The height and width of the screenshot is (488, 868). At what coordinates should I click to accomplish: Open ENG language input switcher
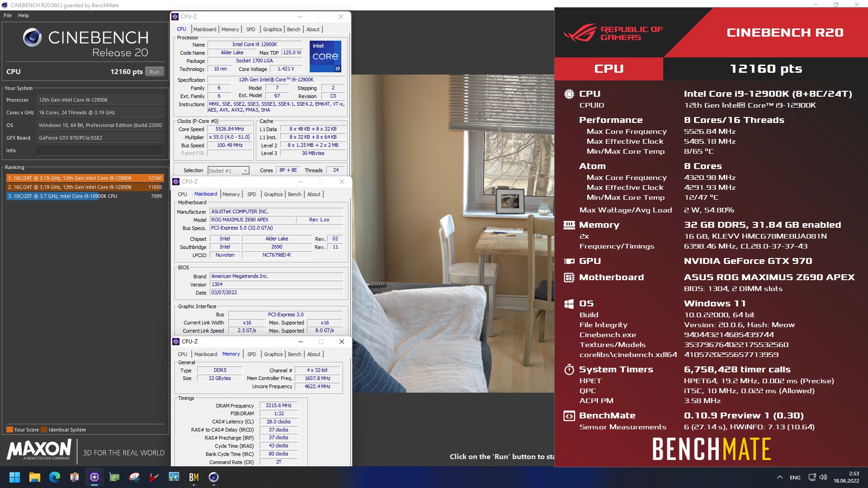point(795,478)
